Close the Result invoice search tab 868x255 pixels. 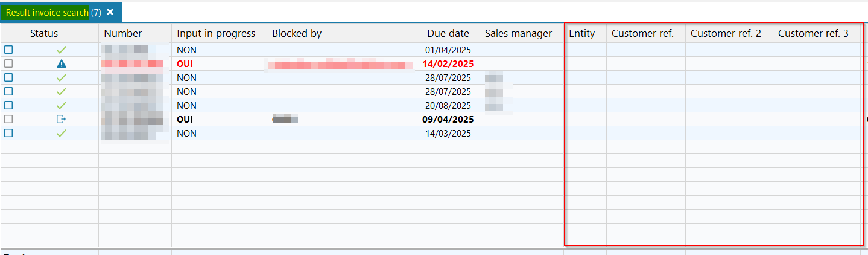click(x=110, y=12)
